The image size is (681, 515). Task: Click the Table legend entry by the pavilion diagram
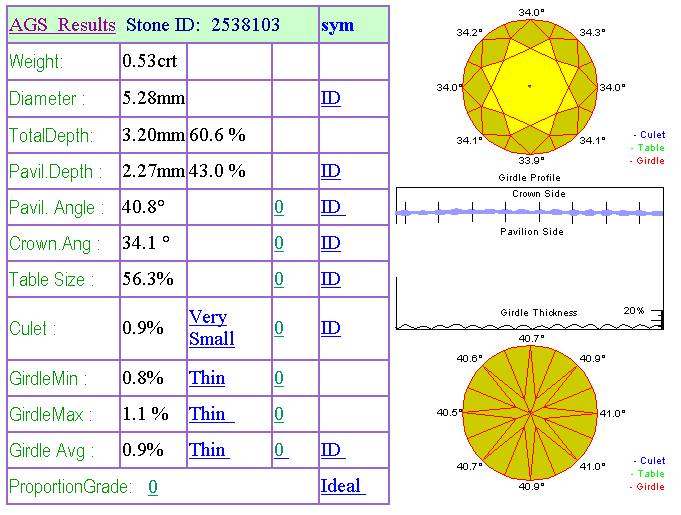(x=648, y=474)
